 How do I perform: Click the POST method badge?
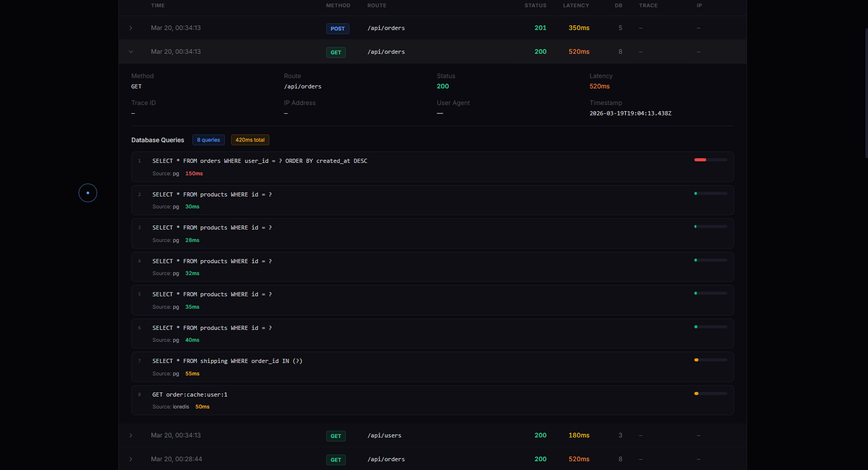coord(338,28)
